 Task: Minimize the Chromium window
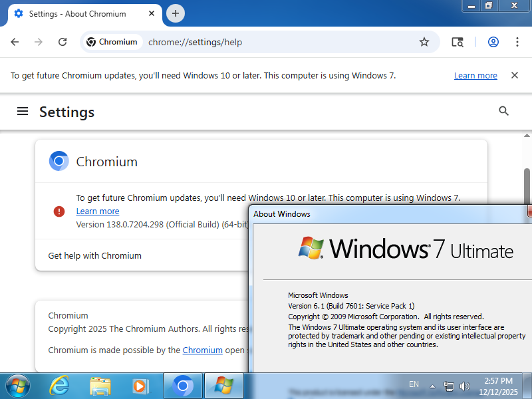pos(471,6)
